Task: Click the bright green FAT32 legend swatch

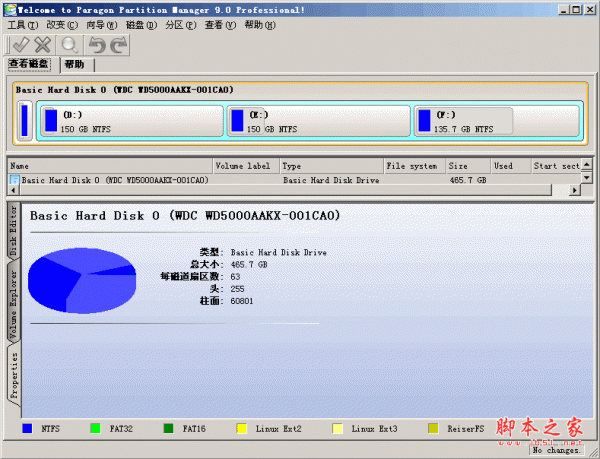Action: (96, 428)
